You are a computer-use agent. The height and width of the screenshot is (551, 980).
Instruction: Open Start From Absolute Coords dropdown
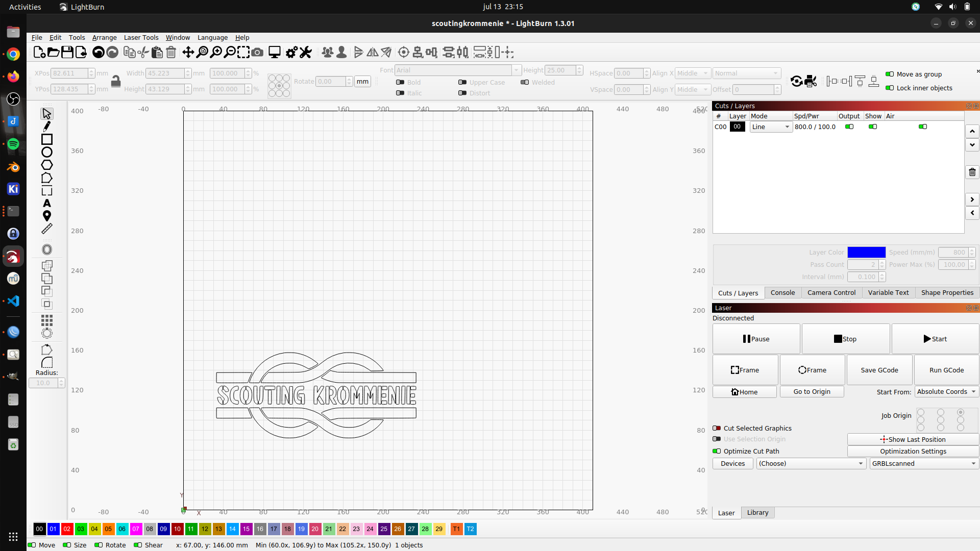946,391
